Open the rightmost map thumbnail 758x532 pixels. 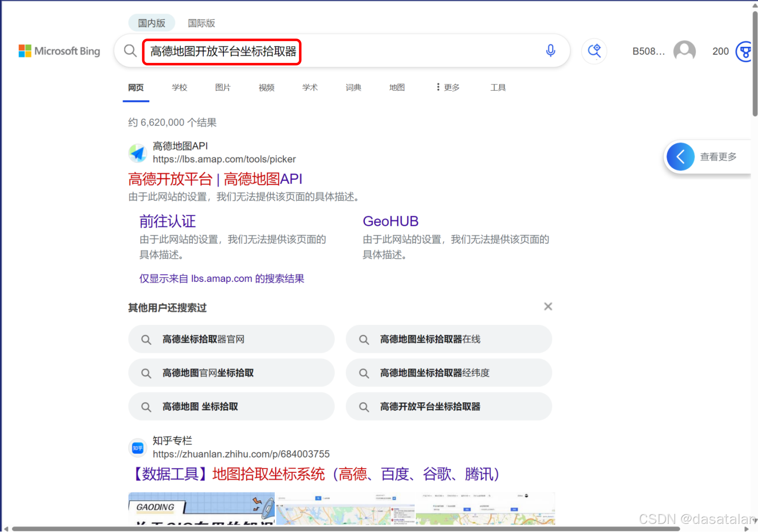pyautogui.click(x=485, y=509)
